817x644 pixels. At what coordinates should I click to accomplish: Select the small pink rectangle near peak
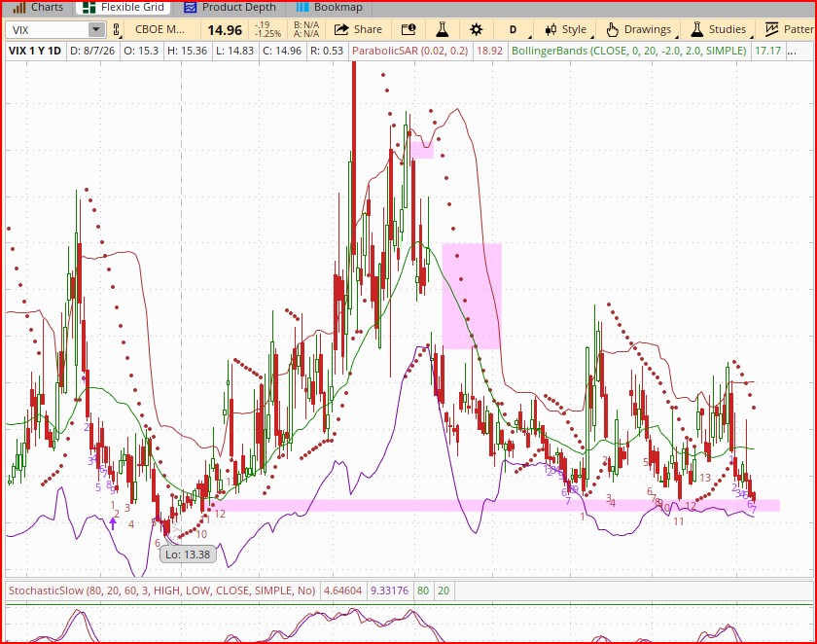(x=422, y=150)
